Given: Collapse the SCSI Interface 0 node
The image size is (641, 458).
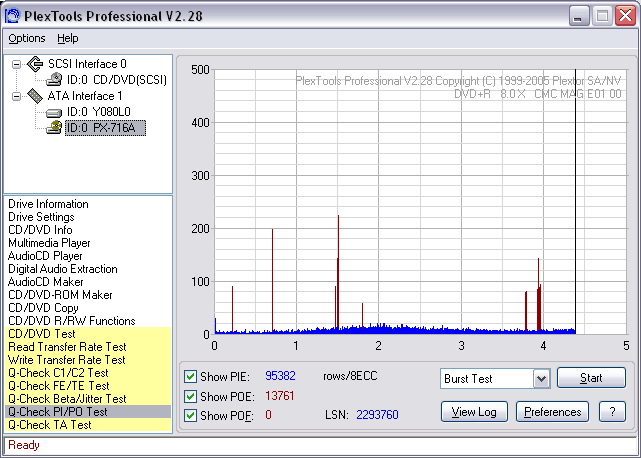Looking at the screenshot, I should [x=16, y=64].
